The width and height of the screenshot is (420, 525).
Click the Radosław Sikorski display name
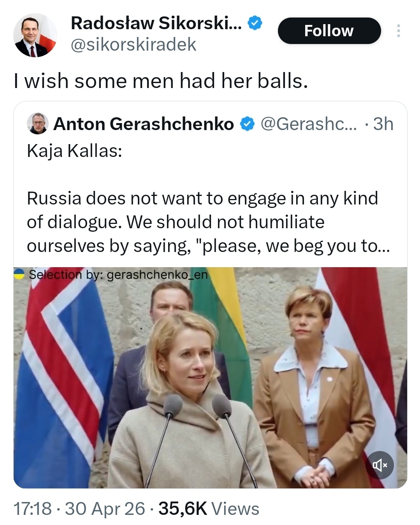coord(156,24)
